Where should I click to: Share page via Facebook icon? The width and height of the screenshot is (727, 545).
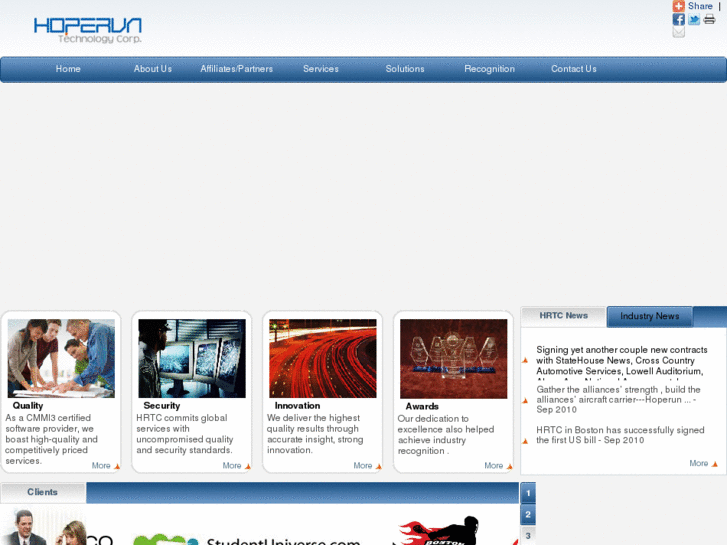click(x=679, y=19)
